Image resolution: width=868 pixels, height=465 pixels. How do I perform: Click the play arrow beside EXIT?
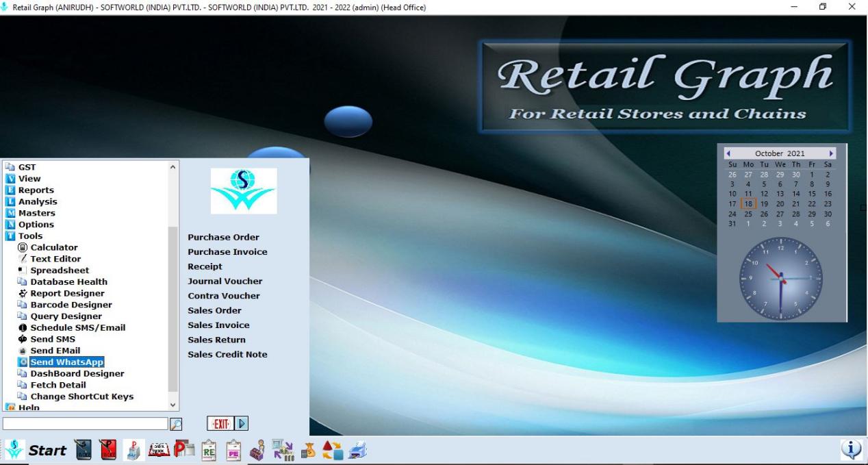coord(242,424)
